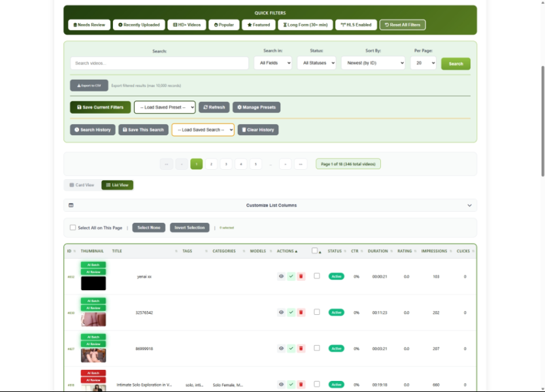Click the 'Reset All Filters' button
Image resolution: width=545 pixels, height=392 pixels.
click(403, 25)
